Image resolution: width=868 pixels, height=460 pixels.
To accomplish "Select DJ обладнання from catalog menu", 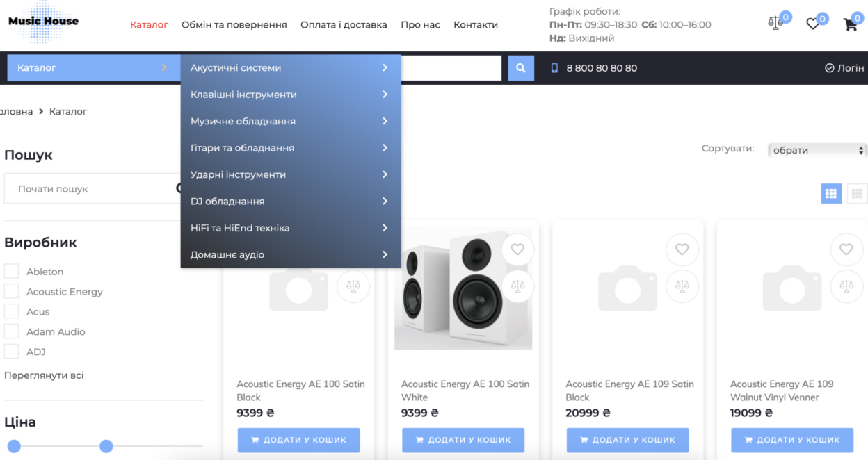I will pos(289,202).
